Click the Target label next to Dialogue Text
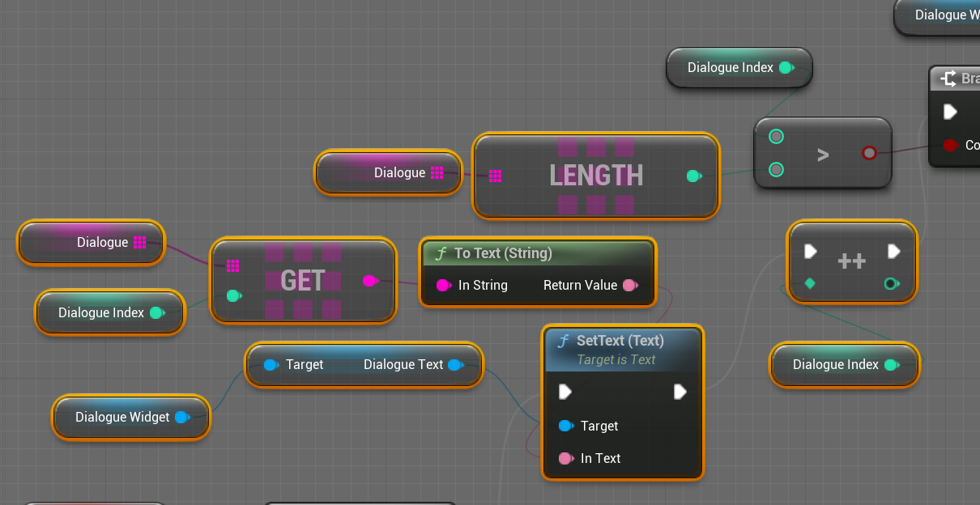 [x=305, y=364]
